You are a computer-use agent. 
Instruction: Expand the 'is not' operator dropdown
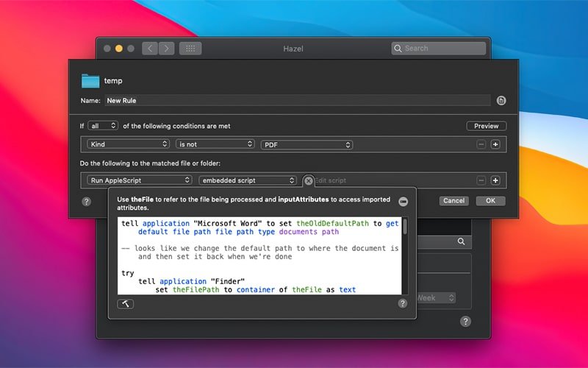(x=215, y=144)
